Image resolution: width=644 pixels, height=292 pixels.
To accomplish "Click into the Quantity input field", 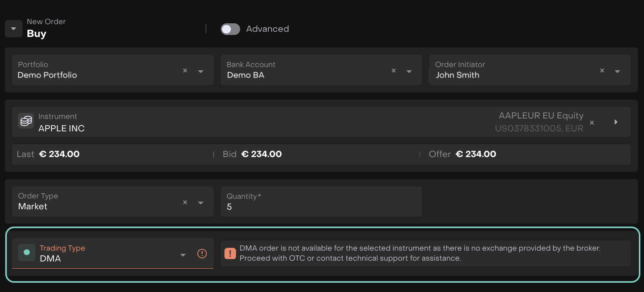I will click(x=321, y=206).
